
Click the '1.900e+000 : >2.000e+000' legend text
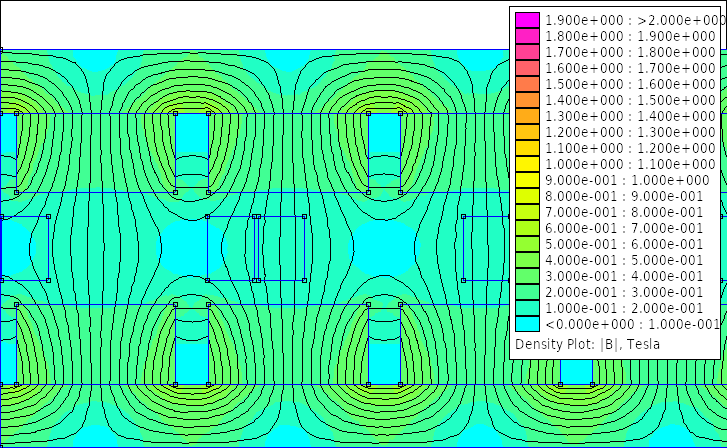[634, 20]
